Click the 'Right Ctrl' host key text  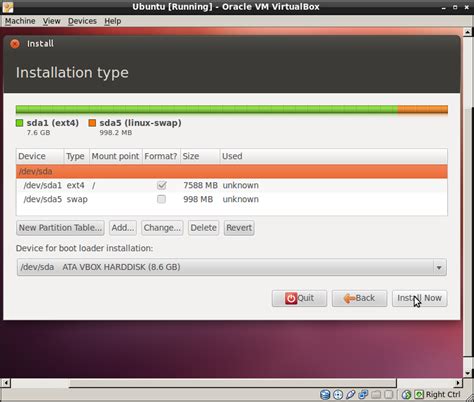[x=443, y=395]
